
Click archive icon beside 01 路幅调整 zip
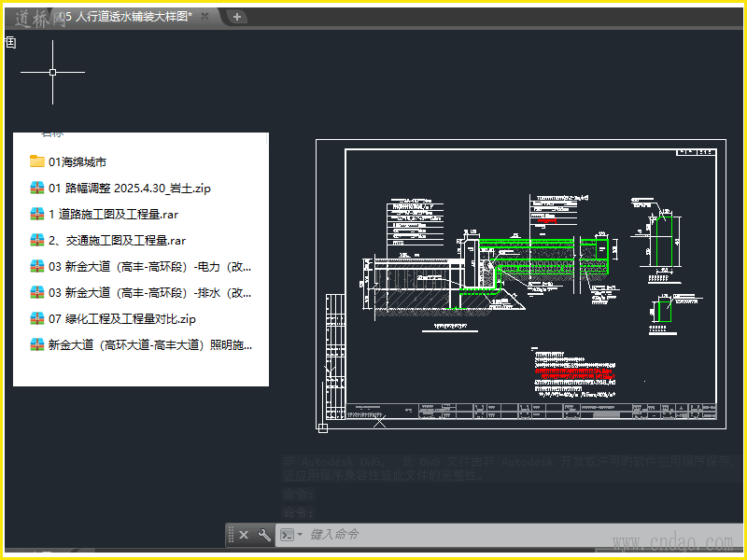click(x=37, y=188)
